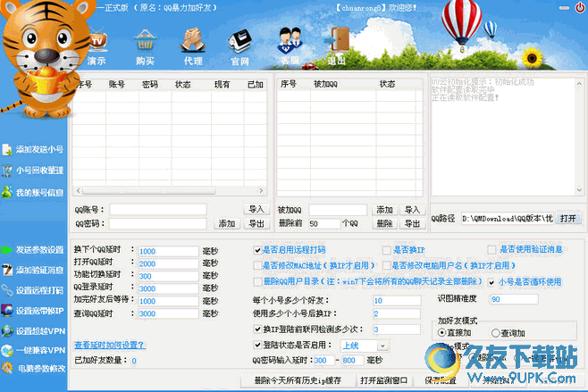
Task: Click 打开QQ延时 field showing 2000
Action: click(168, 263)
